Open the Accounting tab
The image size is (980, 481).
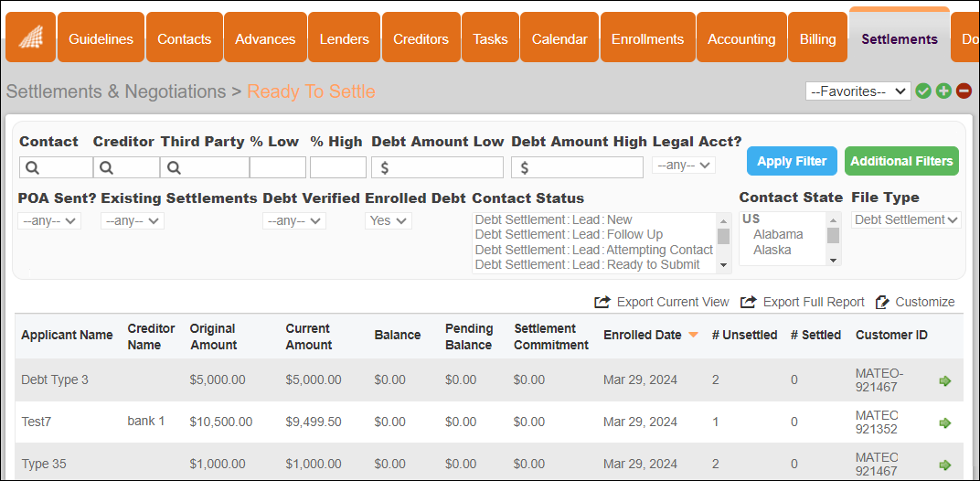(741, 38)
